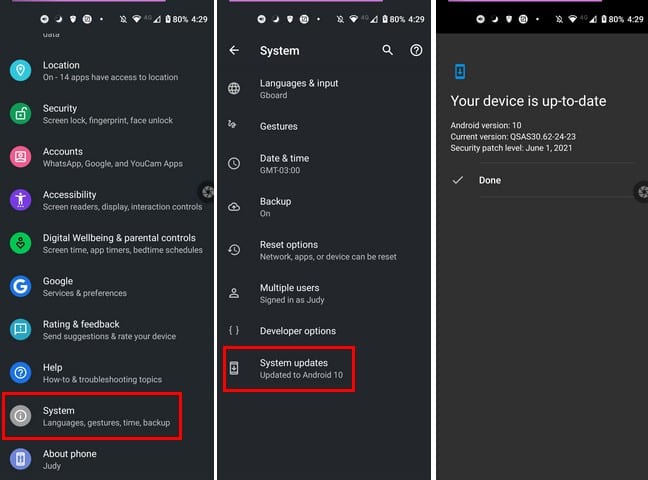
Task: Tap the globe icon for Languages
Action: [234, 88]
